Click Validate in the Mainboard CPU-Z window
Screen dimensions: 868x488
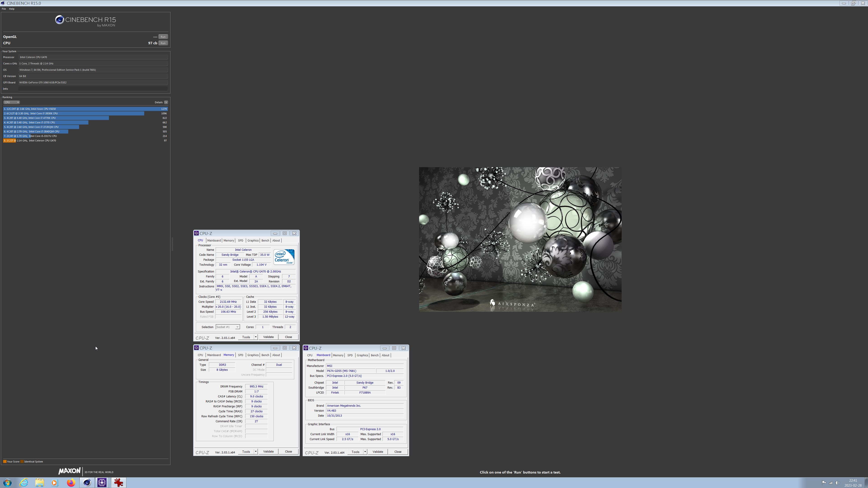coord(377,452)
